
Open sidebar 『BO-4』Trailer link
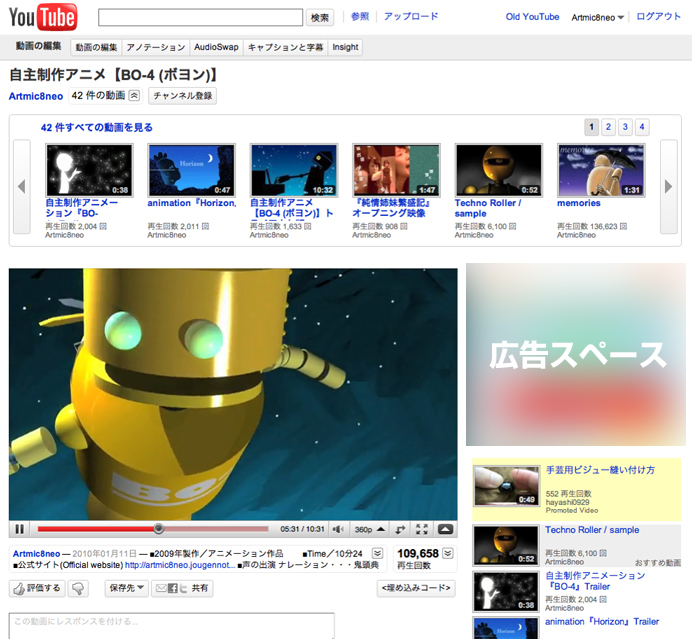tap(595, 581)
